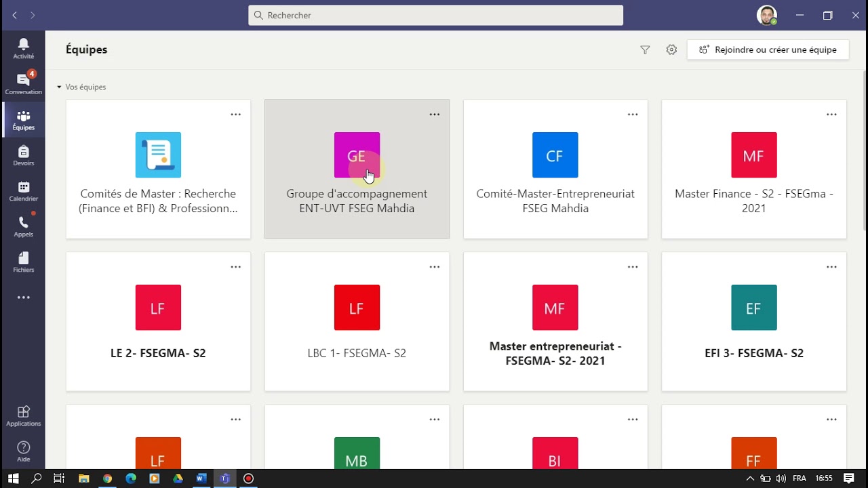Screen dimensions: 868x488
Task: Click the 'EFI 3- FSEGMA- S2' team name
Action: coord(754,353)
